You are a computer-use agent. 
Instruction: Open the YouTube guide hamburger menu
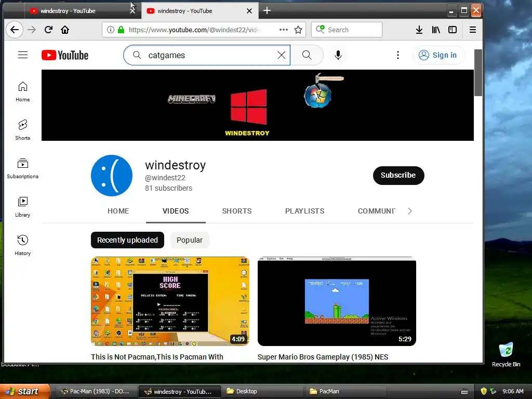[x=23, y=55]
